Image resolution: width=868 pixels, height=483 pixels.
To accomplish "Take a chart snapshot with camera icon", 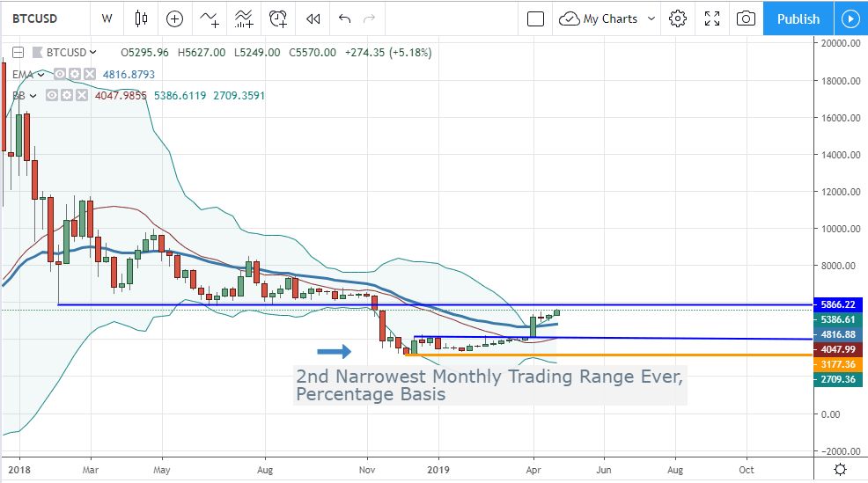I will click(x=746, y=18).
